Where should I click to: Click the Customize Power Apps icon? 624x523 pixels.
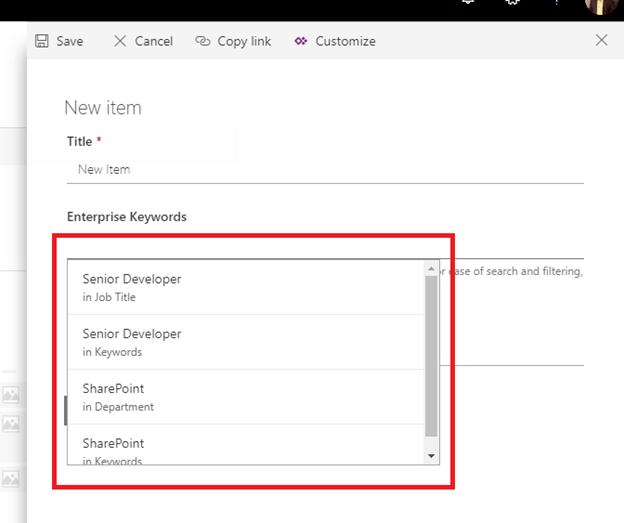301,41
